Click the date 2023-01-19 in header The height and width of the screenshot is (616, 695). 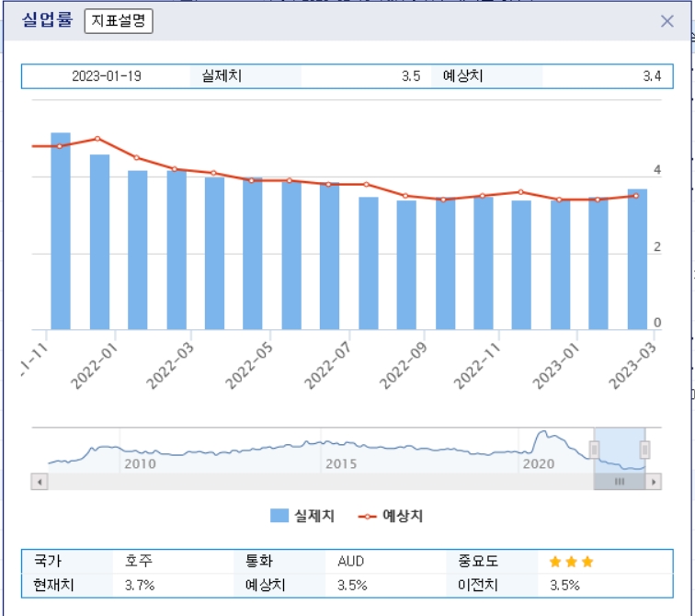click(x=107, y=76)
